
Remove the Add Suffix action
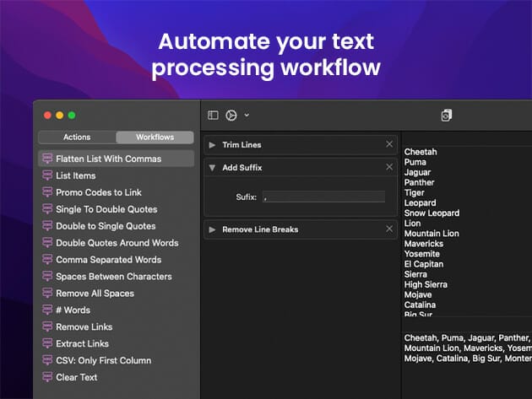pos(389,167)
